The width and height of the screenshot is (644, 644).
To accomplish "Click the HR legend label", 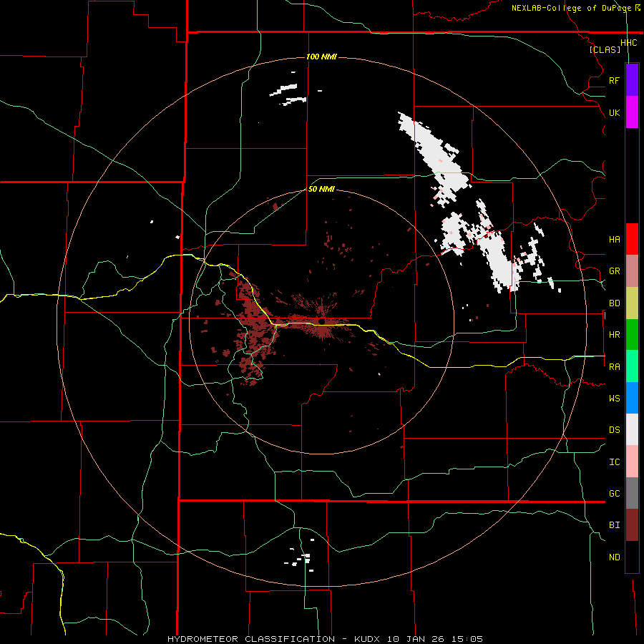I will [x=615, y=335].
